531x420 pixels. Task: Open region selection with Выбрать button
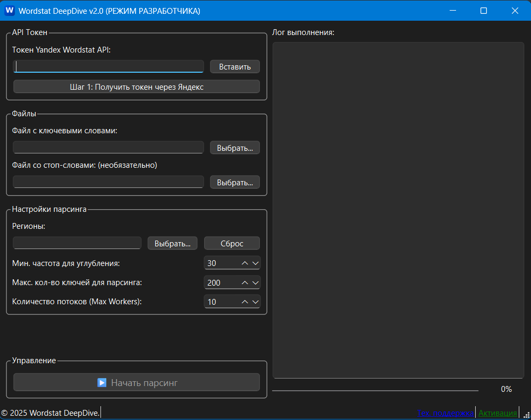point(172,243)
